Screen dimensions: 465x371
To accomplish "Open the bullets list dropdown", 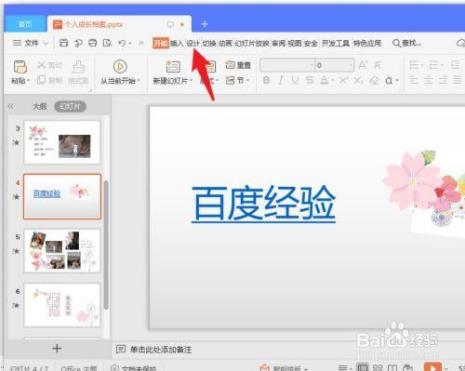I will [x=416, y=65].
